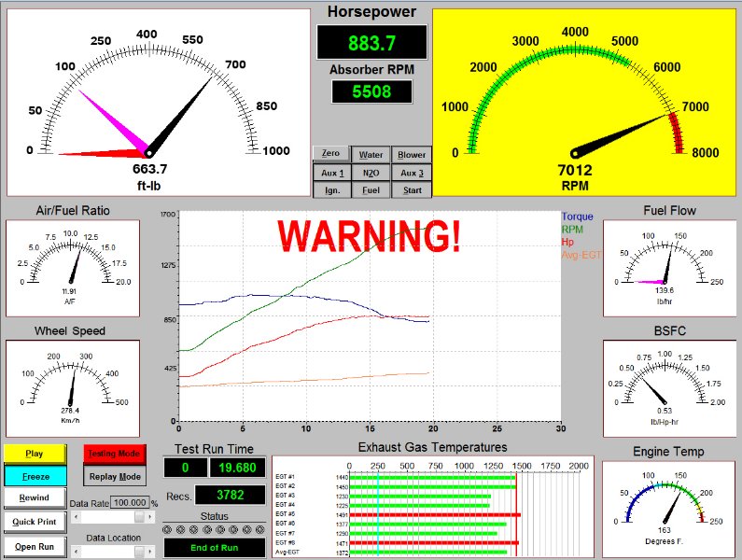Screen dimensions: 742x560
Task: Click the red EGT #5 temperature bar
Action: tap(435, 514)
